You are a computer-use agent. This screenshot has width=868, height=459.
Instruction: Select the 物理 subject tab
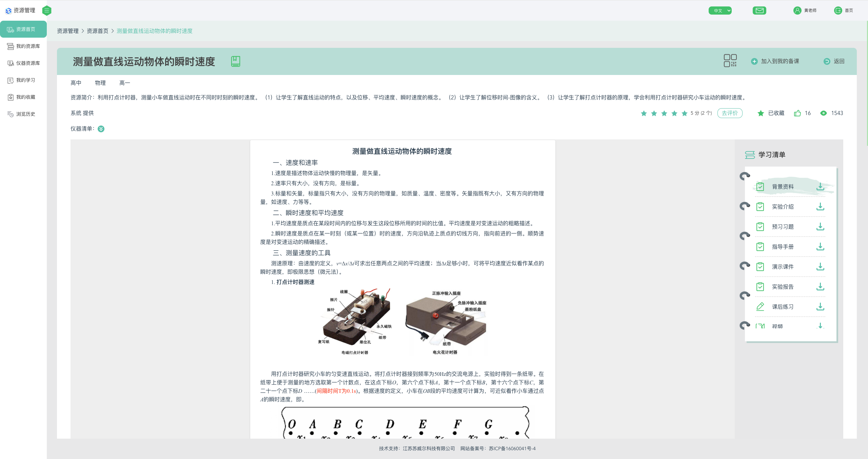tap(100, 82)
